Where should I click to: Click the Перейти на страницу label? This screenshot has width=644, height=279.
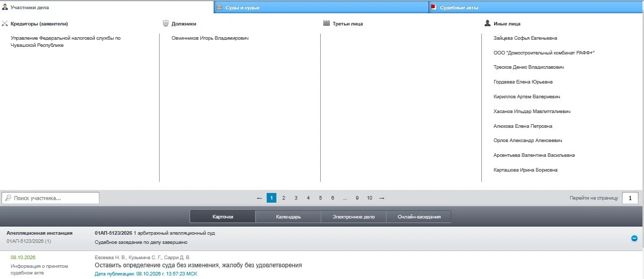(594, 198)
